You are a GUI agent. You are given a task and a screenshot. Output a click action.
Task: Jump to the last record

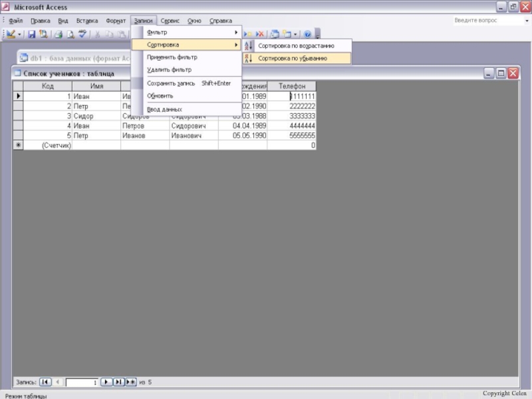click(x=118, y=382)
